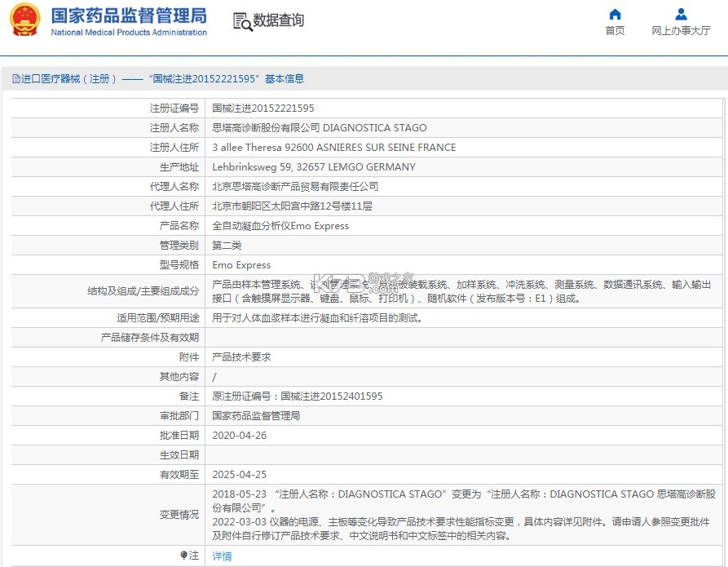The image size is (728, 567).
Task: Select remark 原注册证编号：国械注进20152401595
Action: 297,396
